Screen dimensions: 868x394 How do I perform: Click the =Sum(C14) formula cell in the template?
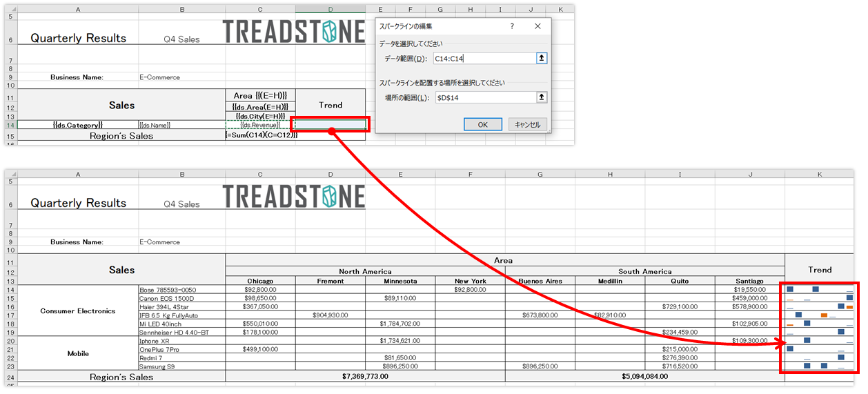260,136
